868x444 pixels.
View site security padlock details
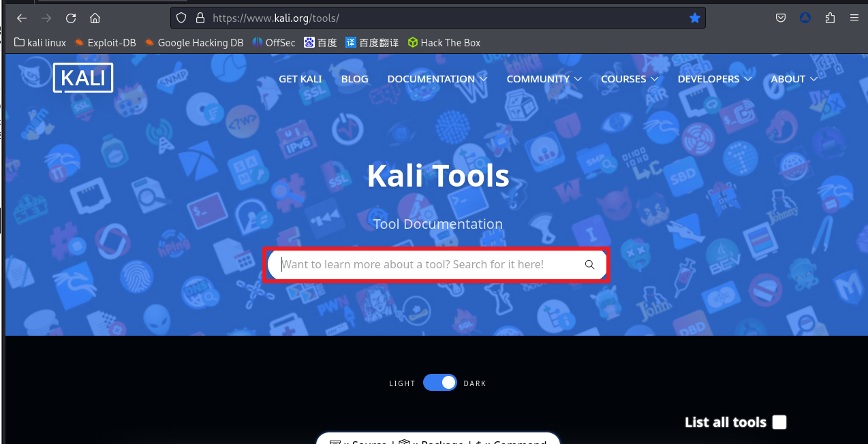(200, 18)
